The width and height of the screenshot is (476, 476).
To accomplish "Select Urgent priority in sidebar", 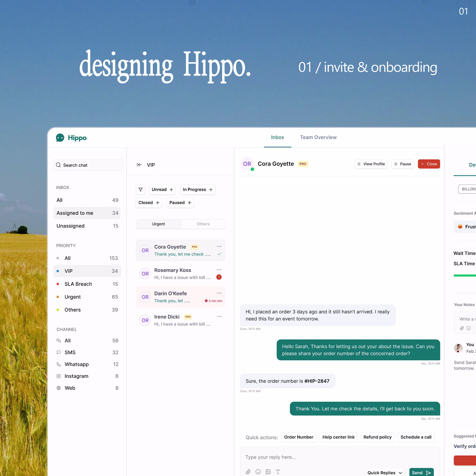I will tap(87, 297).
